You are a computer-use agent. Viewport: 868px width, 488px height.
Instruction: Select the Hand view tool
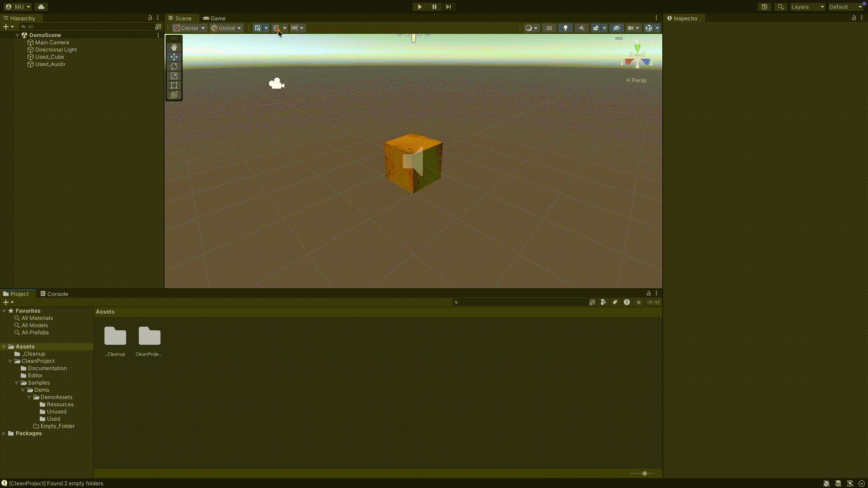pos(174,47)
